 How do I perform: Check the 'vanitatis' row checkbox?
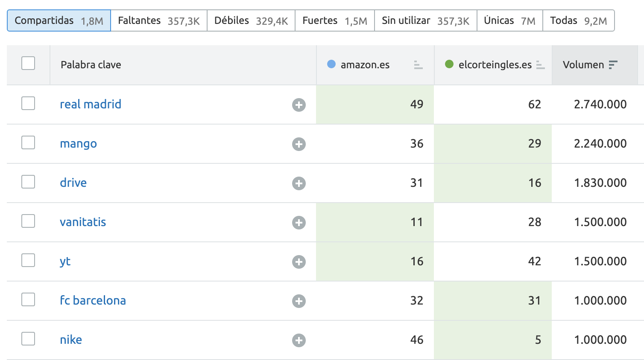pos(28,221)
